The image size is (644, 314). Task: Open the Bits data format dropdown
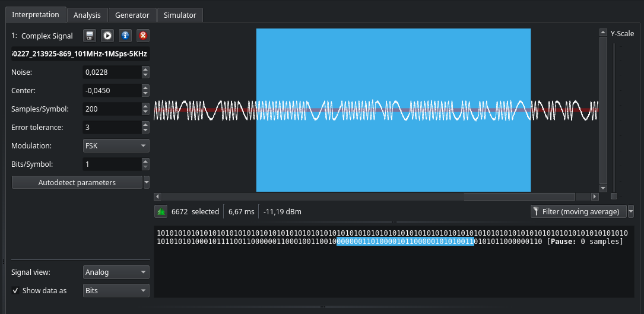pos(116,291)
